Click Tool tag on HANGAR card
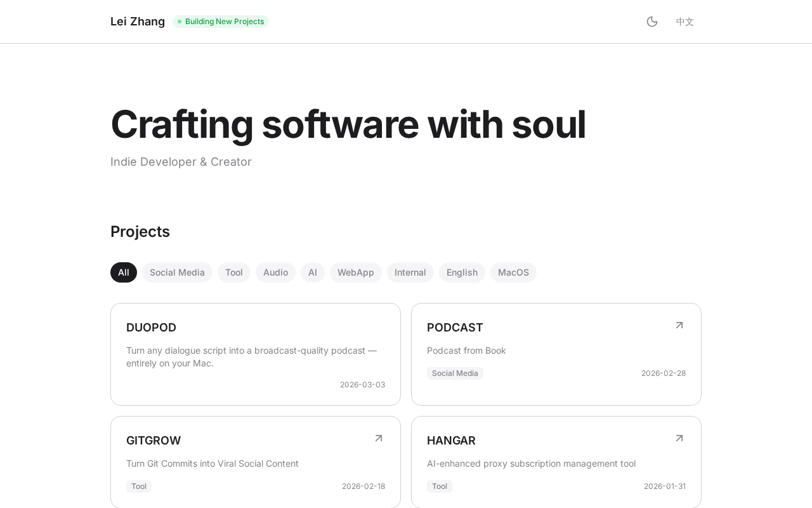The height and width of the screenshot is (508, 812). click(440, 486)
